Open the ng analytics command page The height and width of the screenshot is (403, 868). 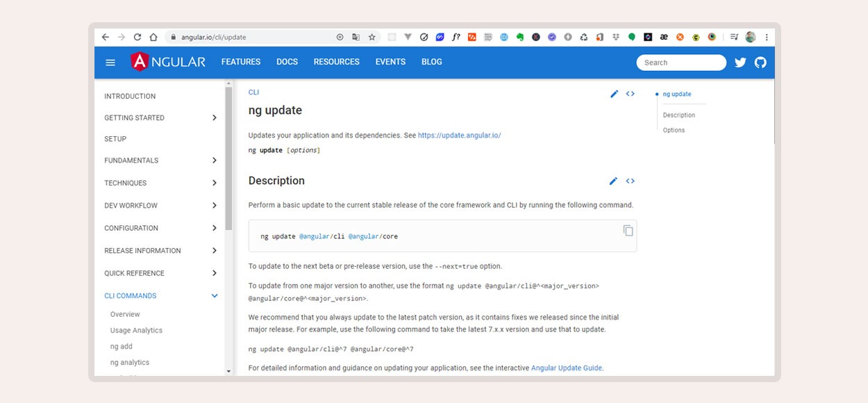130,363
